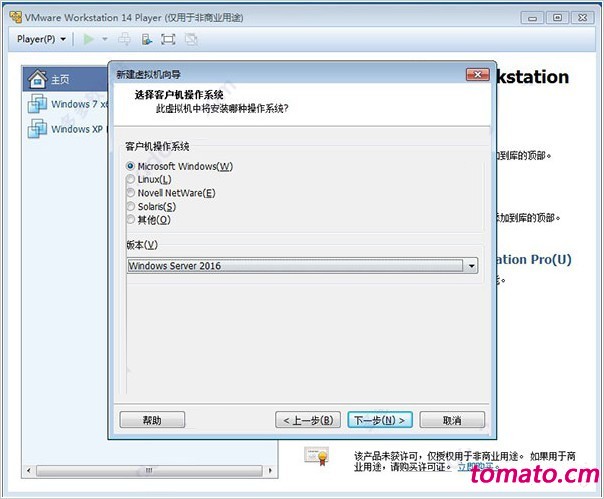
Task: Enter full screen mode via toolbar icon
Action: click(x=168, y=39)
